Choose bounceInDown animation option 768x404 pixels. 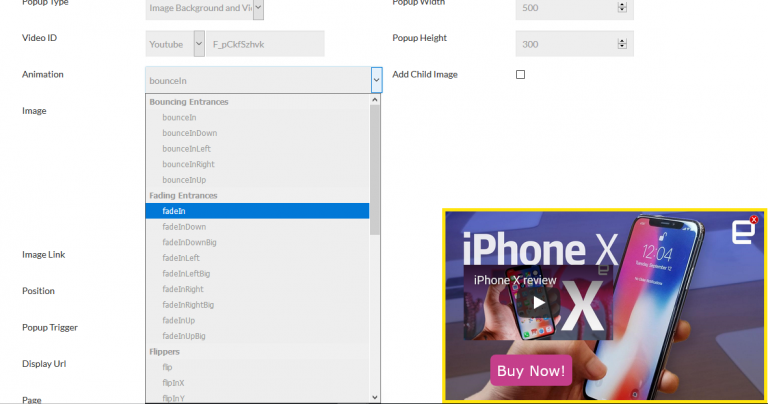coord(190,133)
